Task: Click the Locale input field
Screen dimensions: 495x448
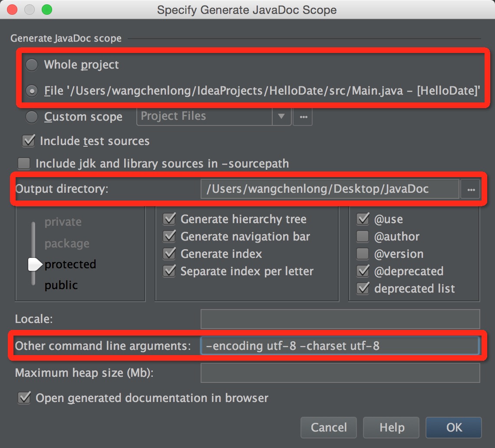Action: [340, 319]
